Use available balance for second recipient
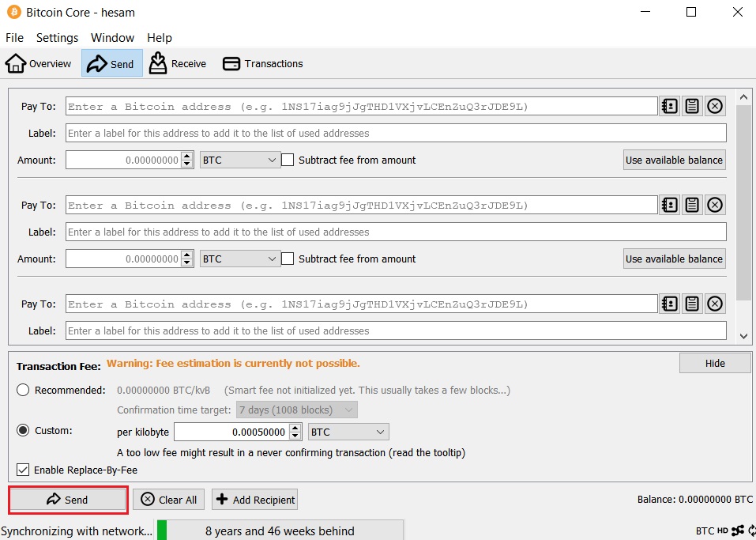 [x=674, y=259]
